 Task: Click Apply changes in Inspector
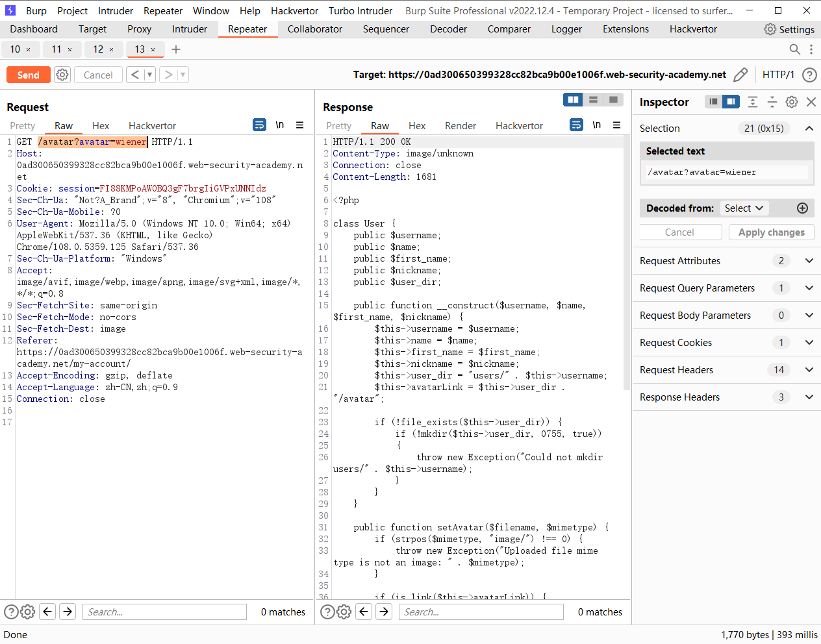pyautogui.click(x=772, y=232)
